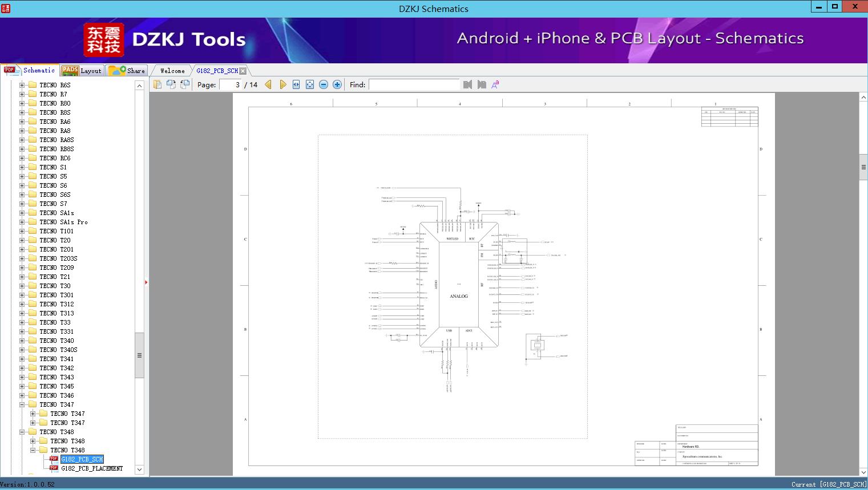Screen dimensions: 868x490
Task: Click the first copy icon in toolbar
Action: (x=158, y=84)
